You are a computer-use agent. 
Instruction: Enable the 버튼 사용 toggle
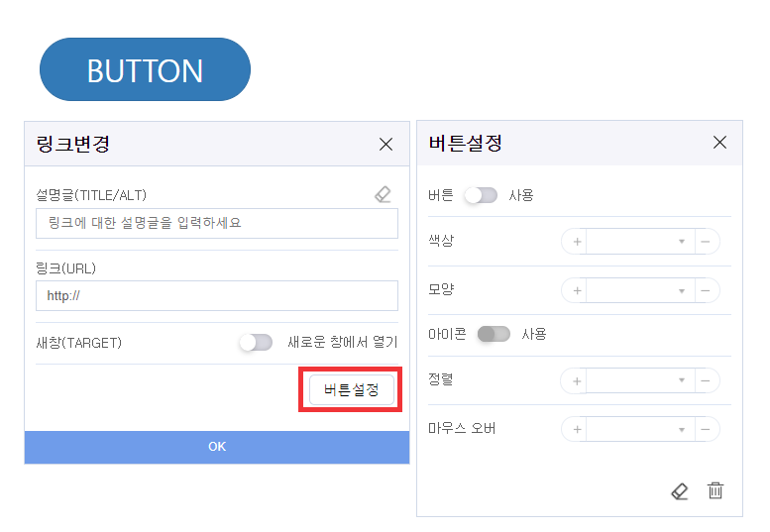481,196
